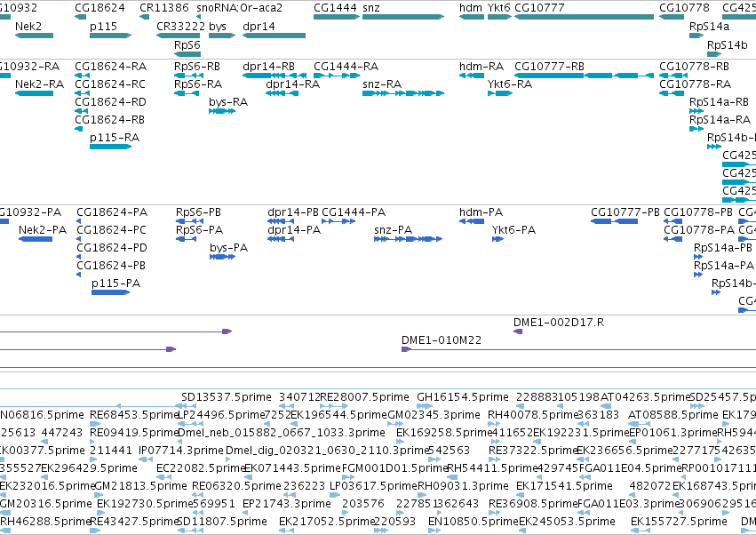
Task: Select the RpS14a-PB protein label
Action: pos(723,247)
